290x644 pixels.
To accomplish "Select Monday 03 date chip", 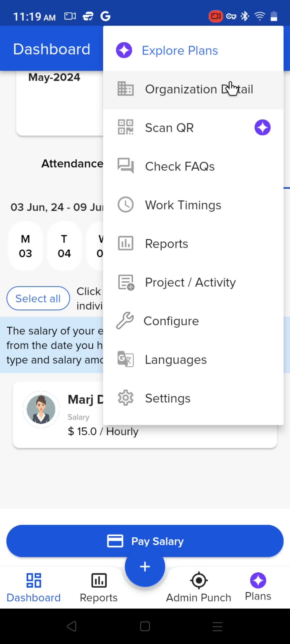I will tap(26, 246).
